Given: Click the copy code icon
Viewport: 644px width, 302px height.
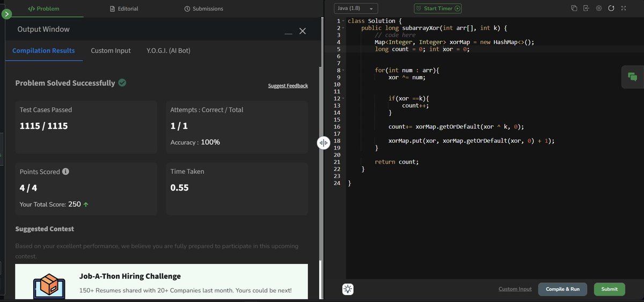Looking at the screenshot, I should tap(574, 9).
